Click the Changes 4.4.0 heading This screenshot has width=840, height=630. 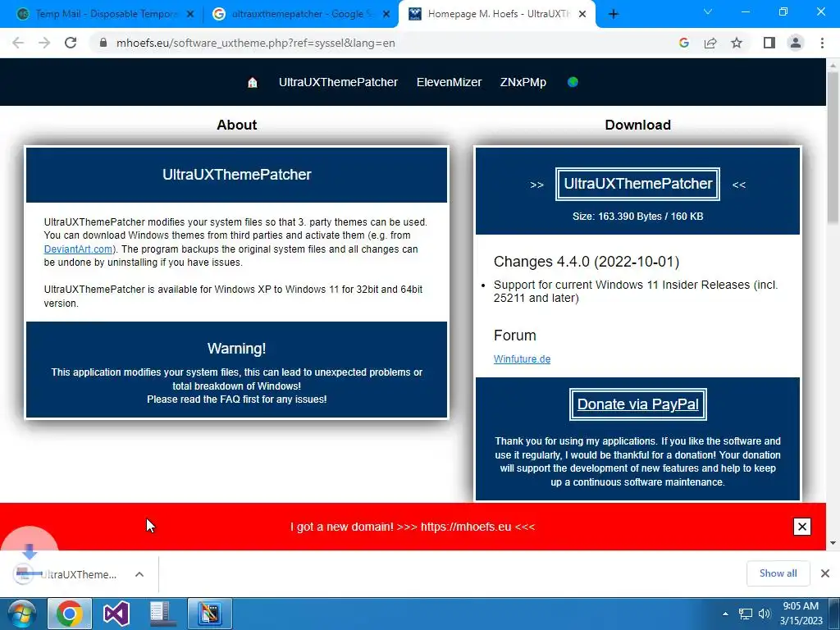click(587, 262)
